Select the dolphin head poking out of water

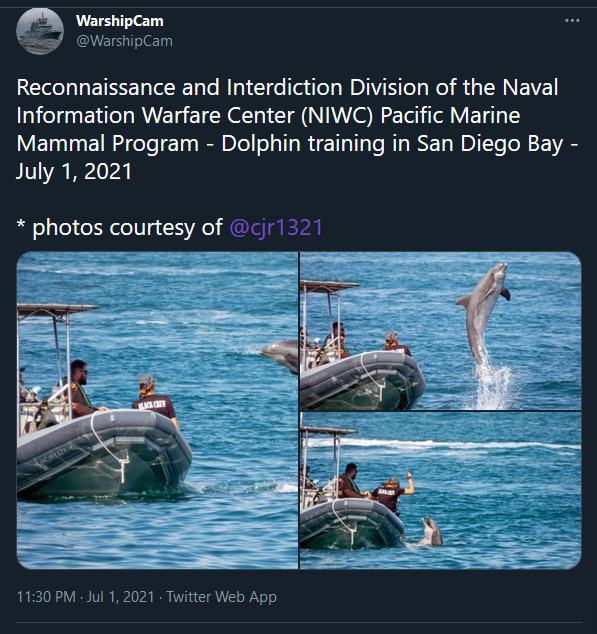[x=432, y=531]
